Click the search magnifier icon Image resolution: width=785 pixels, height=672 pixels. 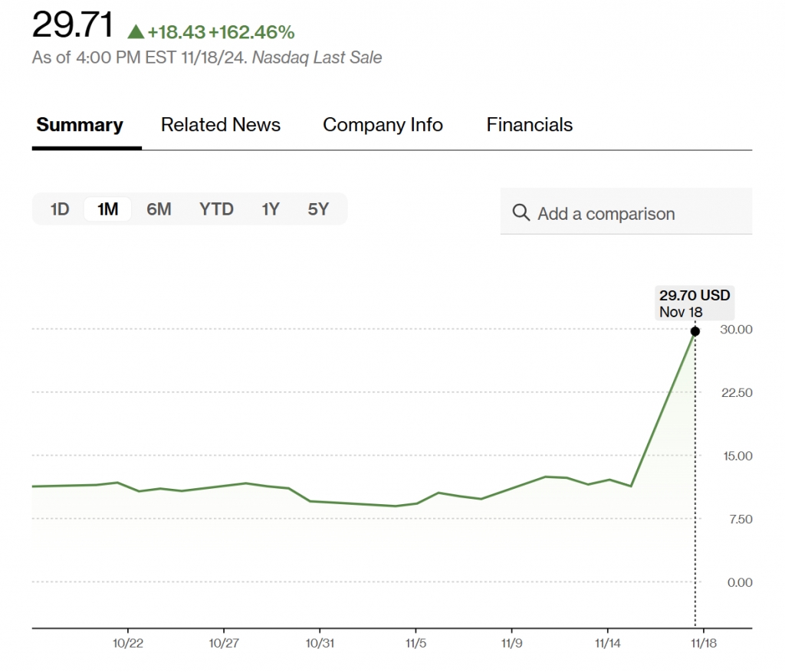[x=521, y=213]
